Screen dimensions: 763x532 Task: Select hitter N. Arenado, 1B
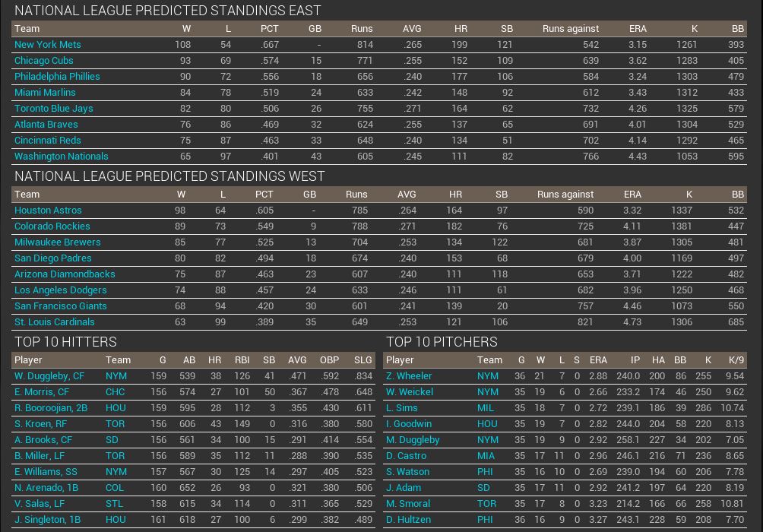(x=46, y=488)
